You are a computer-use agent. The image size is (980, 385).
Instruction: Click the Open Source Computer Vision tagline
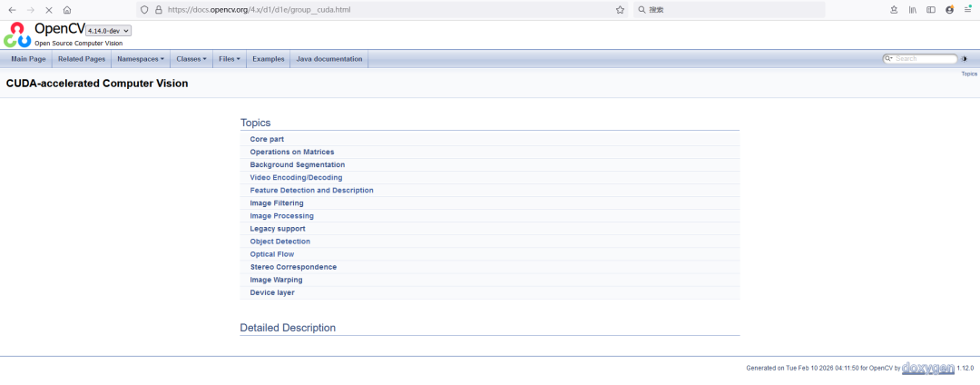(79, 44)
